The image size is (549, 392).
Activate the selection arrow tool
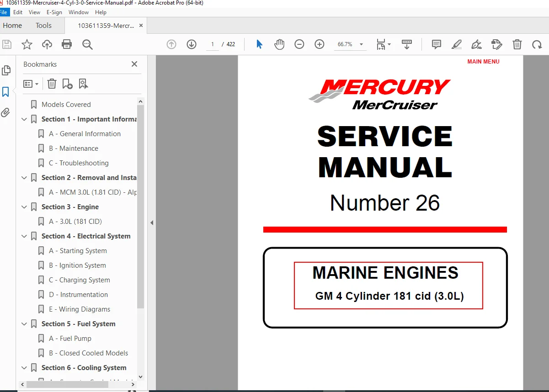coord(259,44)
